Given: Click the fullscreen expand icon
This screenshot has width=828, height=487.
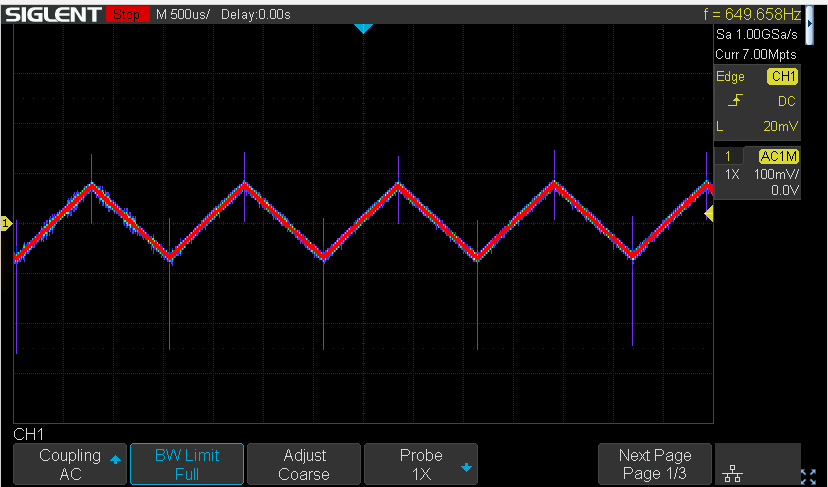Looking at the screenshot, I should (x=808, y=476).
